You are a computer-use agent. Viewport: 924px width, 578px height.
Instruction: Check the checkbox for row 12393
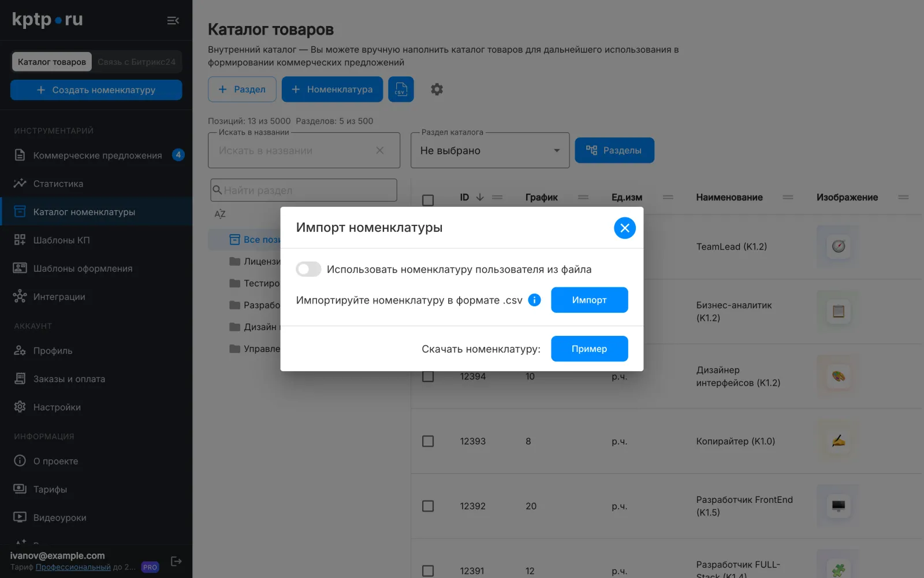[428, 442]
